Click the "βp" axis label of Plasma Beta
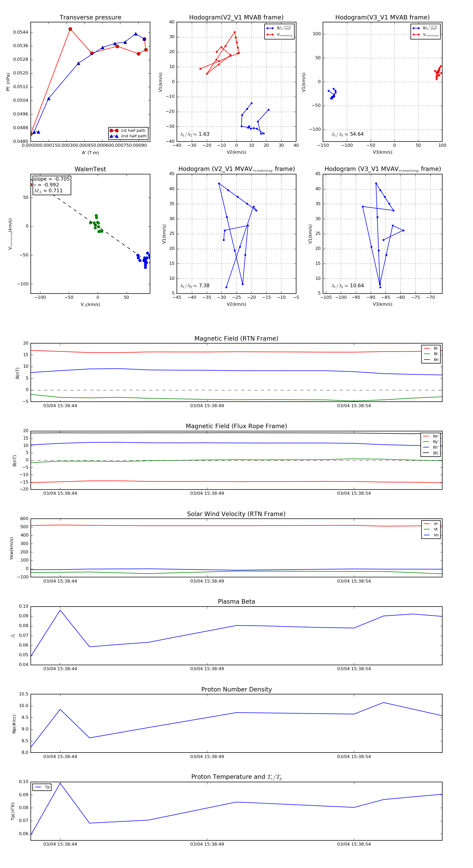 (12, 635)
